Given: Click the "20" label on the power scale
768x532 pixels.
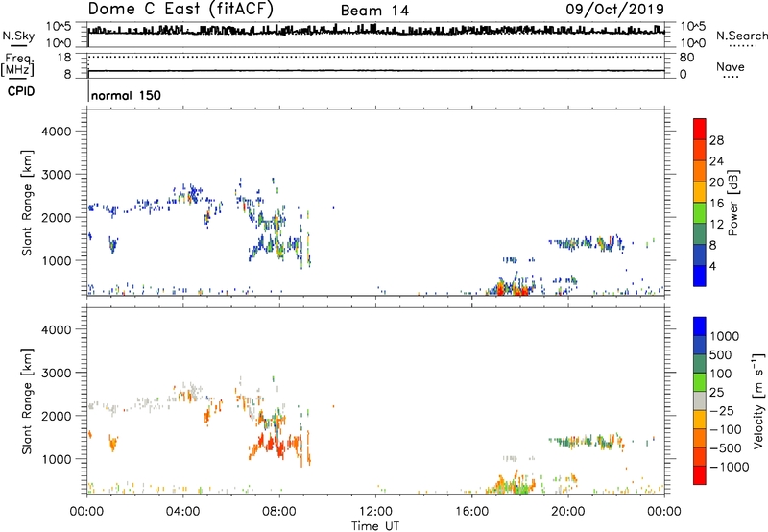Looking at the screenshot, I should (716, 182).
